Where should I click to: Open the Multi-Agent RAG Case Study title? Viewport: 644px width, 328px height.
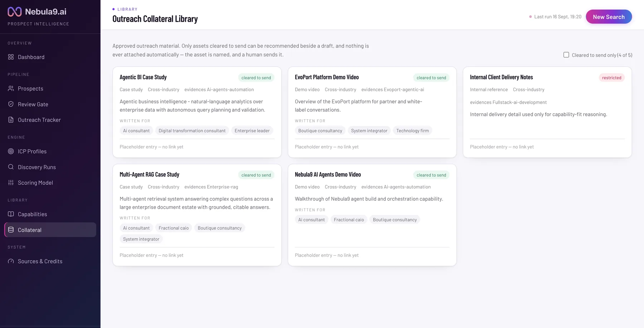(x=149, y=175)
